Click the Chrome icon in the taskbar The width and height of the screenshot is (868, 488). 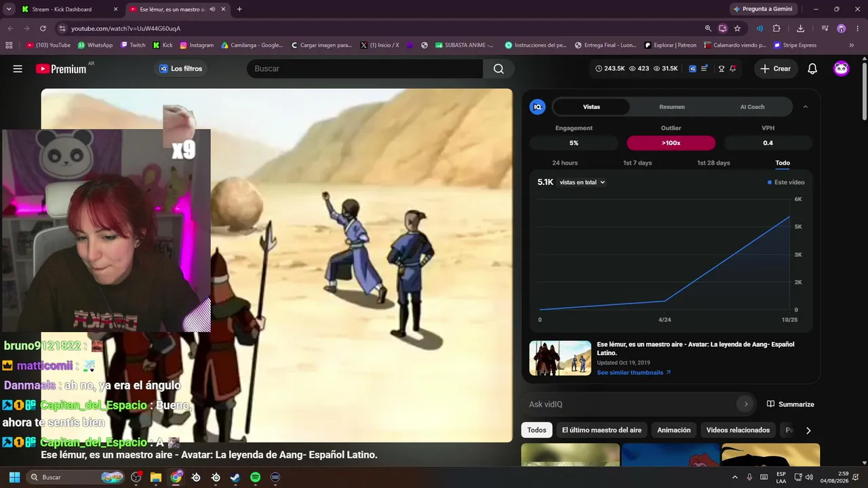[x=176, y=477]
